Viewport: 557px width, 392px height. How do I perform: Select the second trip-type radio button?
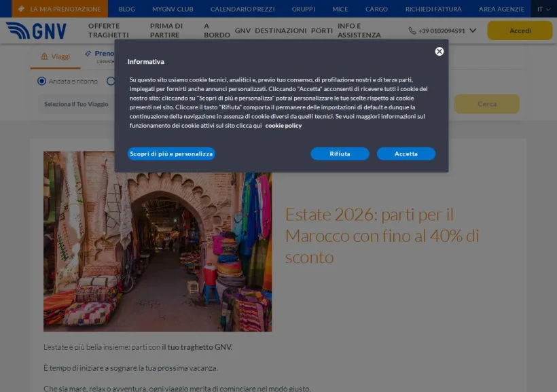click(x=111, y=81)
